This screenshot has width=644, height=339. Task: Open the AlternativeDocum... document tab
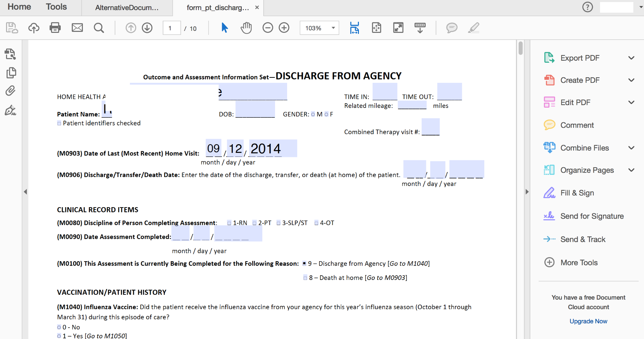[x=127, y=8]
